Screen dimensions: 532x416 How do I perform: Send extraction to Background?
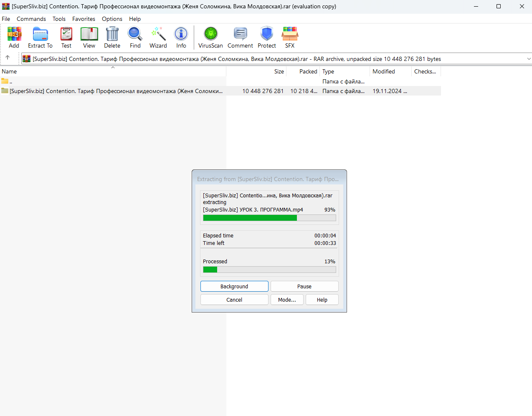click(x=234, y=286)
